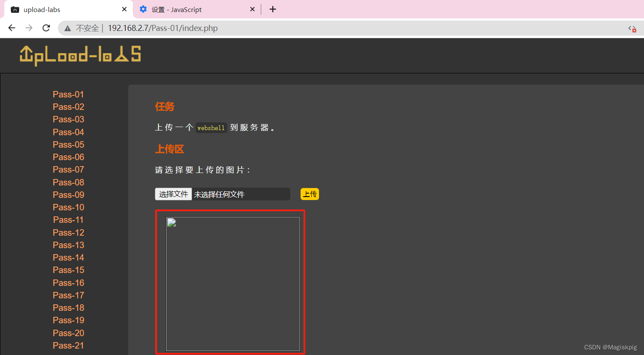Open the Pass-10 challenge link
The image size is (644, 355).
point(68,207)
